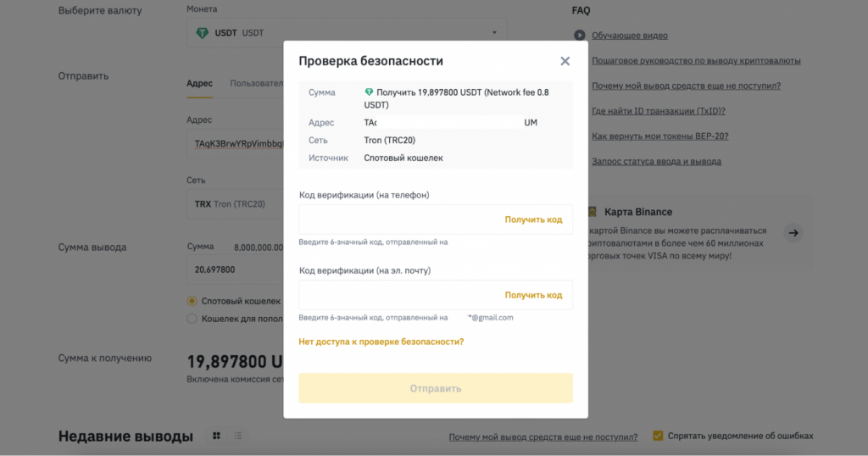The width and height of the screenshot is (868, 456).
Task: Open 'Где найти ID транзакции (TxID)?' link
Action: click(x=658, y=111)
